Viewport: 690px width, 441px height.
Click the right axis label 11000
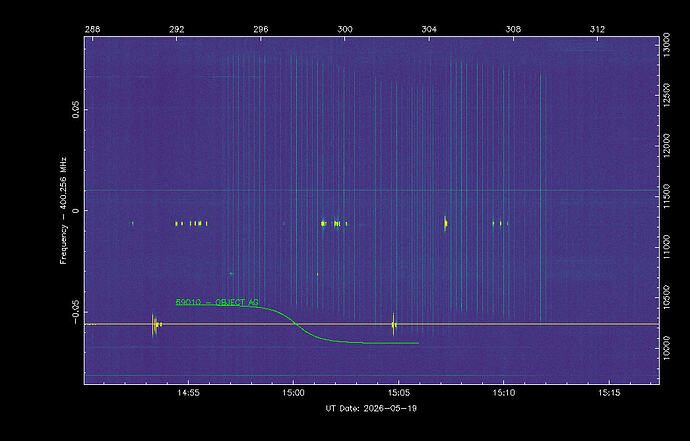[x=667, y=246]
